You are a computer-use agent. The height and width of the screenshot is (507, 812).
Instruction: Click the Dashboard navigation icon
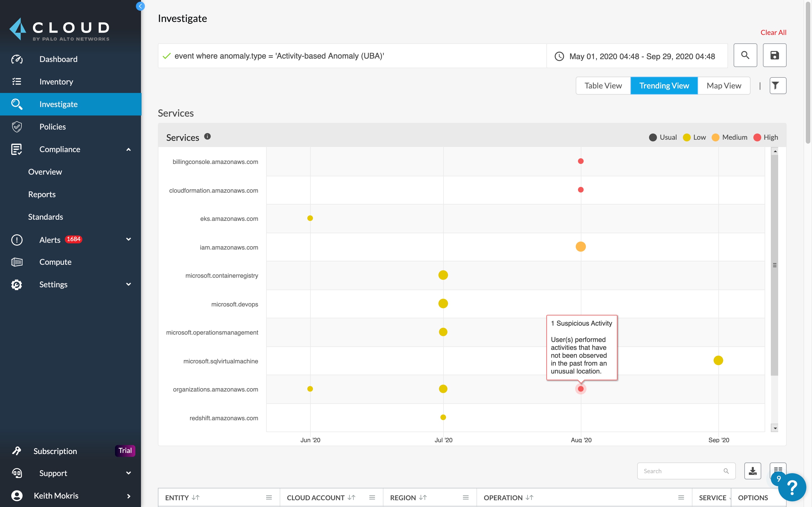[x=17, y=58]
